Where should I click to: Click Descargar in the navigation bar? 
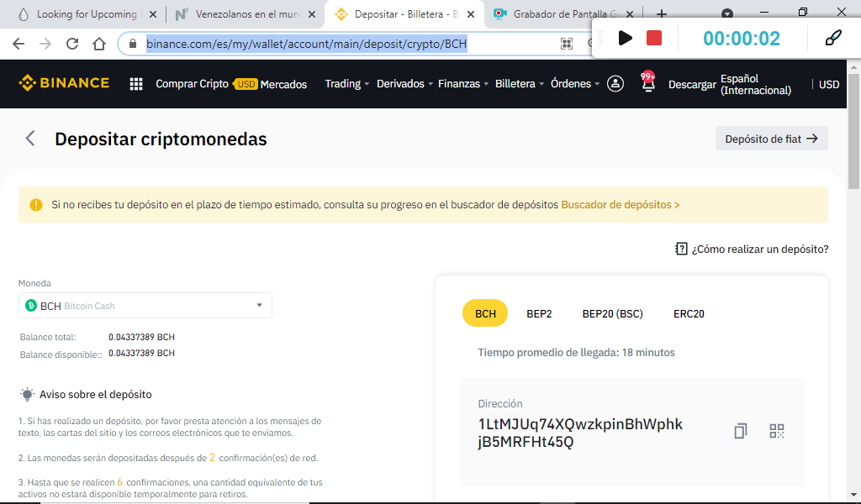click(692, 85)
